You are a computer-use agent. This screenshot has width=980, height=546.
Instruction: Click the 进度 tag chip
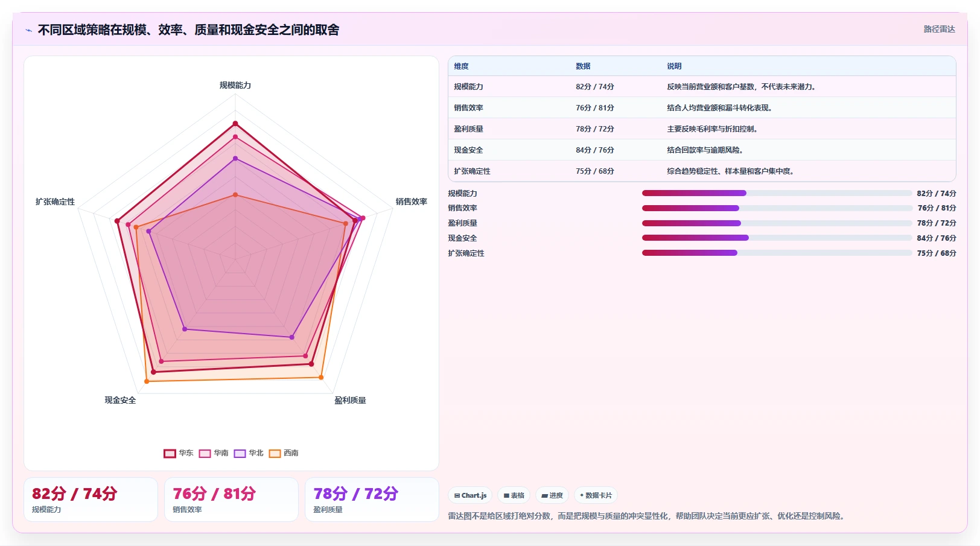coord(552,495)
